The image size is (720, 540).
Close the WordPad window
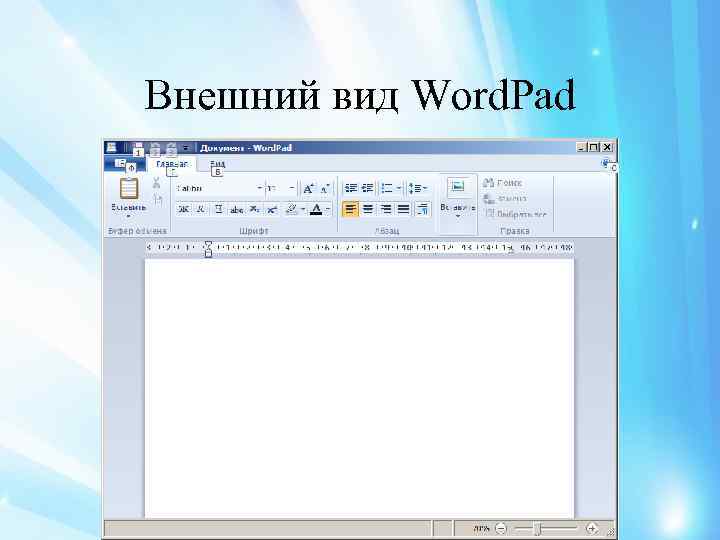(607, 147)
